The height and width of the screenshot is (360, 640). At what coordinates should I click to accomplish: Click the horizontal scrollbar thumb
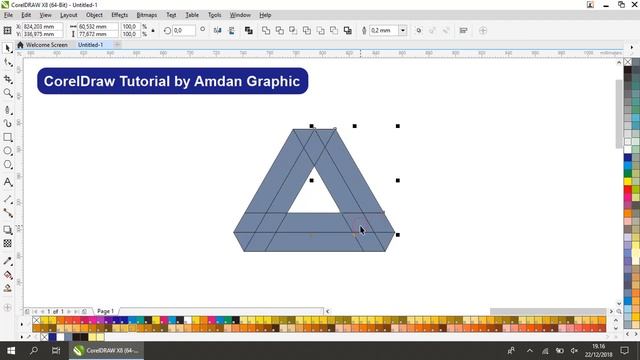(548, 311)
